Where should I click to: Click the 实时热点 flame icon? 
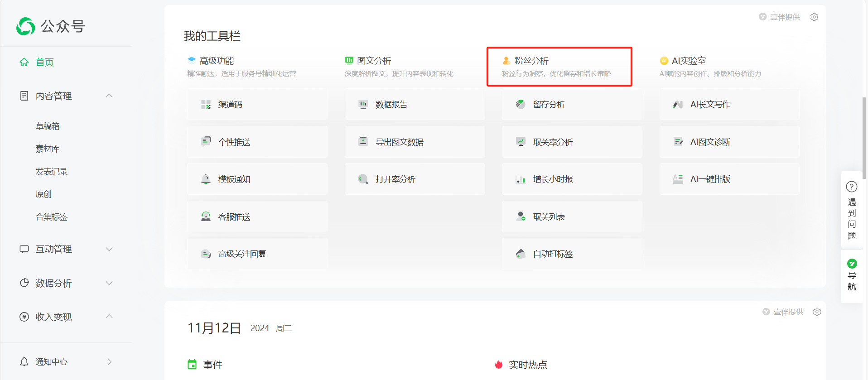coord(499,364)
